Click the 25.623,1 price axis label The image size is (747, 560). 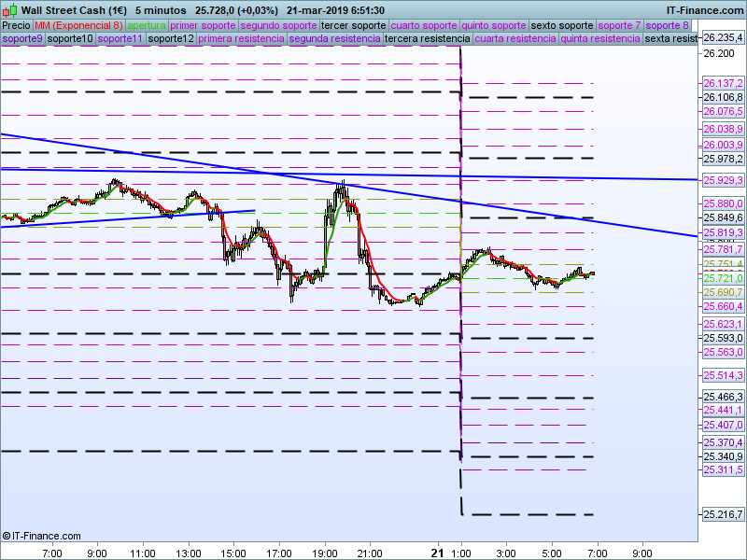(723, 324)
